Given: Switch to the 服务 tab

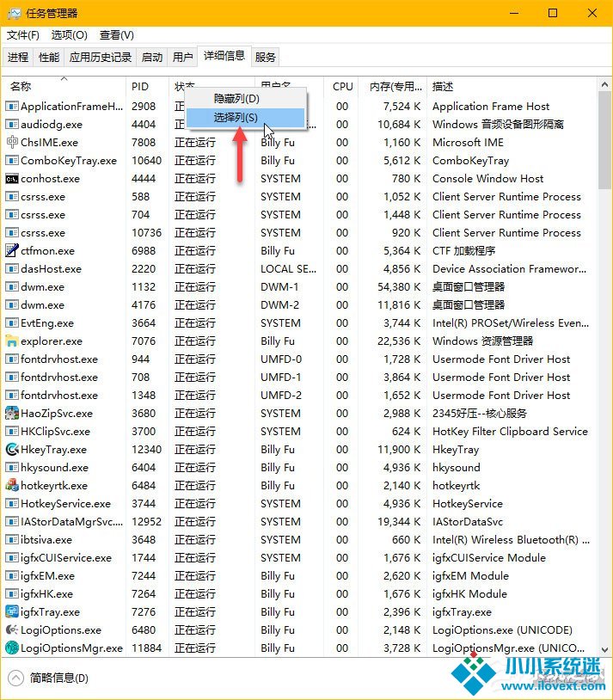Looking at the screenshot, I should coord(265,57).
